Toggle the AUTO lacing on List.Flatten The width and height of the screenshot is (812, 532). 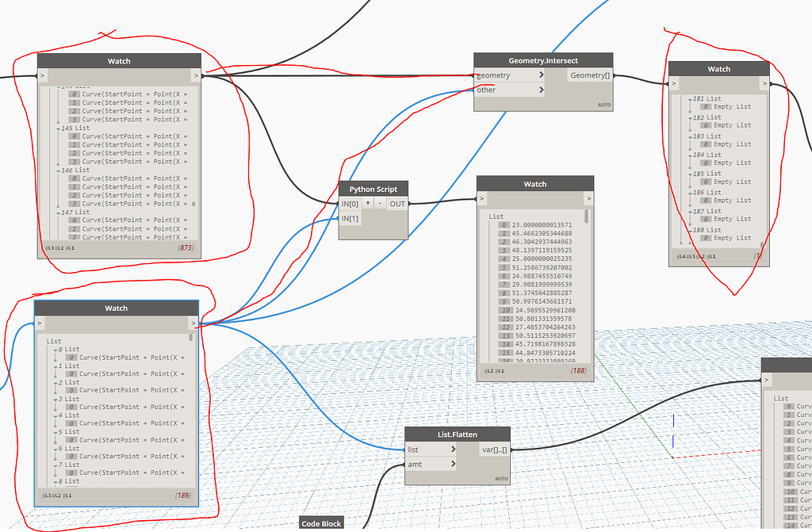[x=503, y=479]
